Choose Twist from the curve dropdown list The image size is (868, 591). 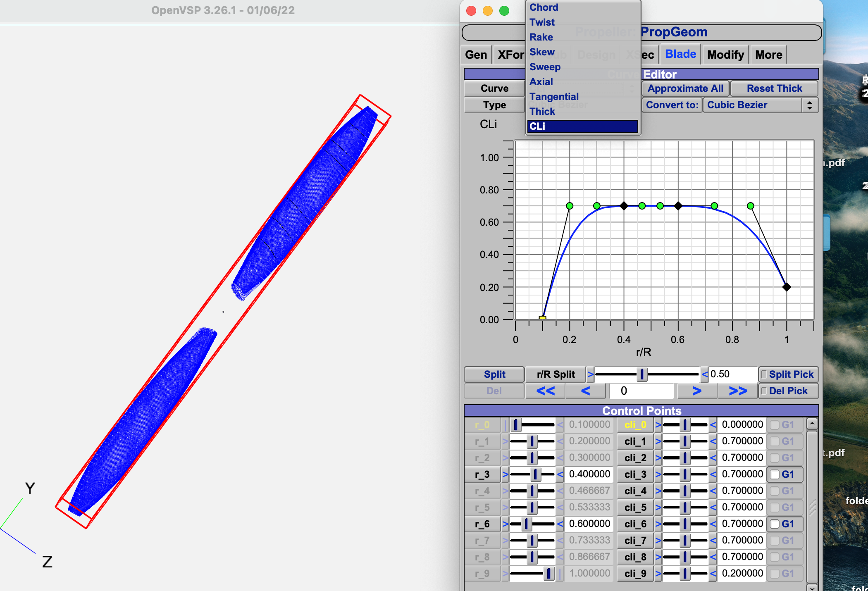(542, 22)
